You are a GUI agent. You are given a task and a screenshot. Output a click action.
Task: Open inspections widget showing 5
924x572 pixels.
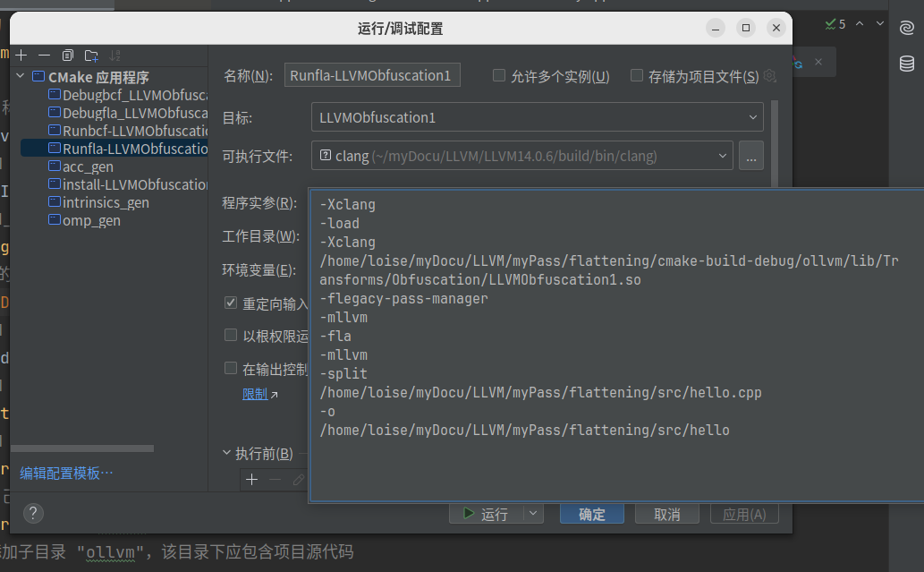[835, 23]
